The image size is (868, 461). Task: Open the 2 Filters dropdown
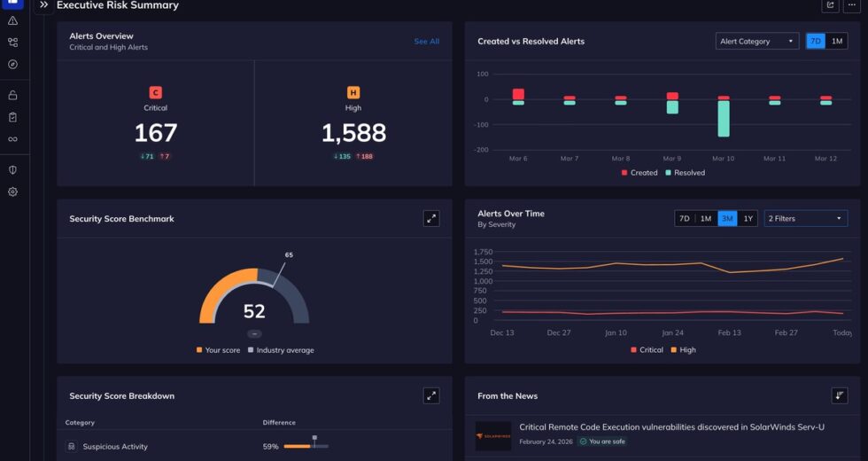(805, 218)
